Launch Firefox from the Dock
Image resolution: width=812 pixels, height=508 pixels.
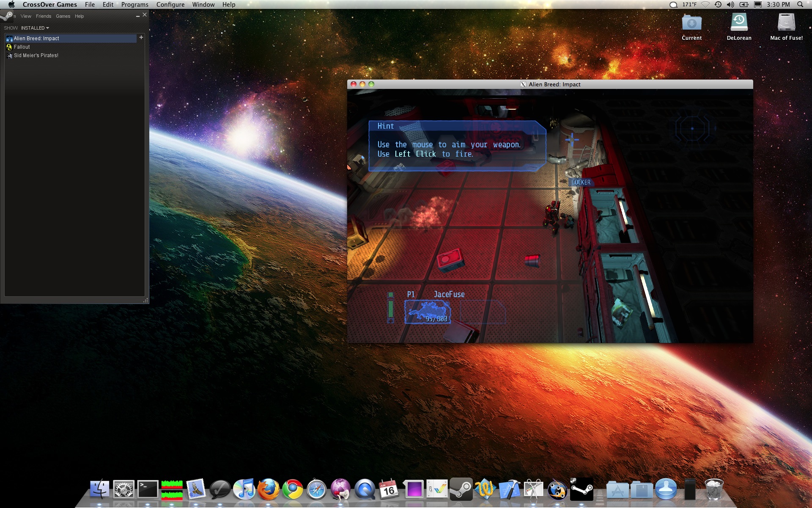[269, 489]
